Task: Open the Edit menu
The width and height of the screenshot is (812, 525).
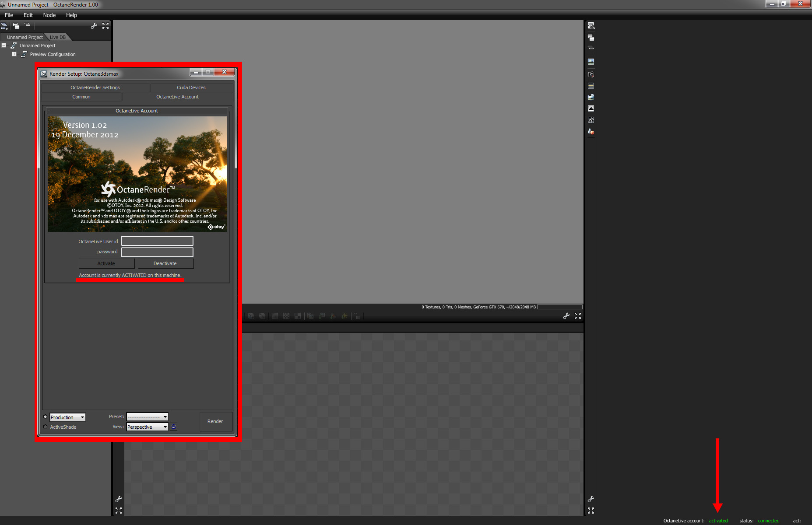Action: (x=28, y=15)
